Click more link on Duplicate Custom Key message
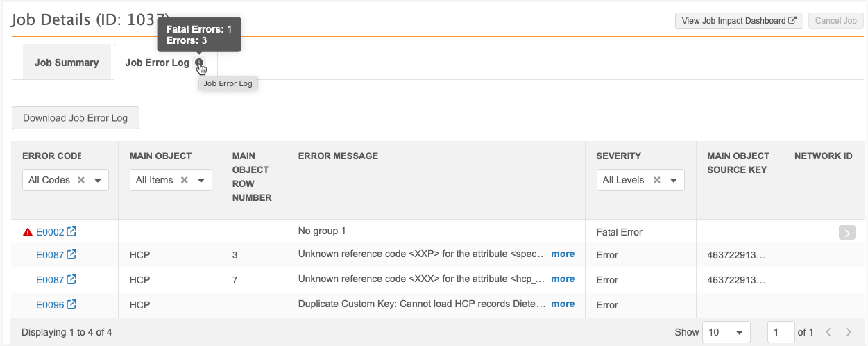The width and height of the screenshot is (868, 346). click(x=563, y=304)
